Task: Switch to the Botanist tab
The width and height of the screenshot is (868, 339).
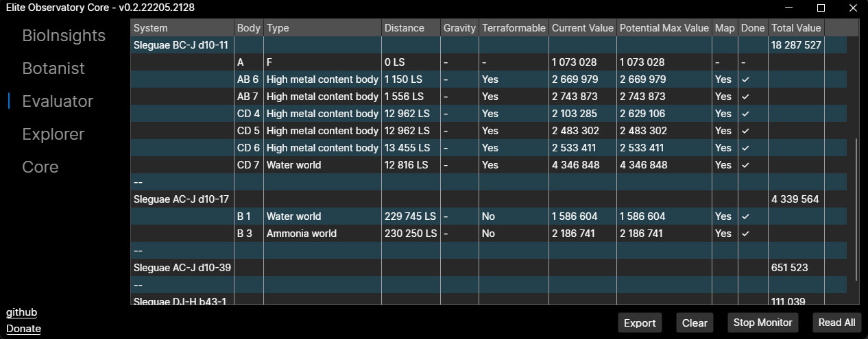Action: coord(53,68)
